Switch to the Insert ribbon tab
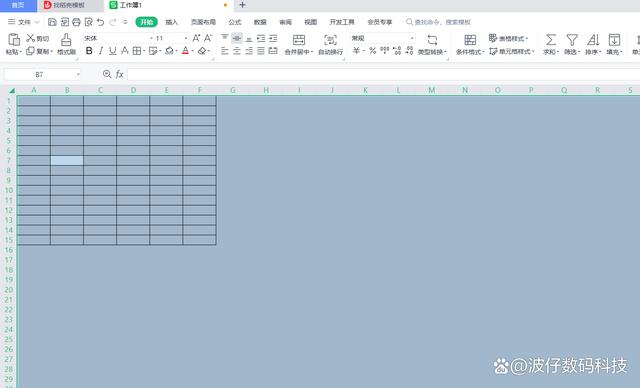Image resolution: width=640 pixels, height=388 pixels. pos(171,22)
